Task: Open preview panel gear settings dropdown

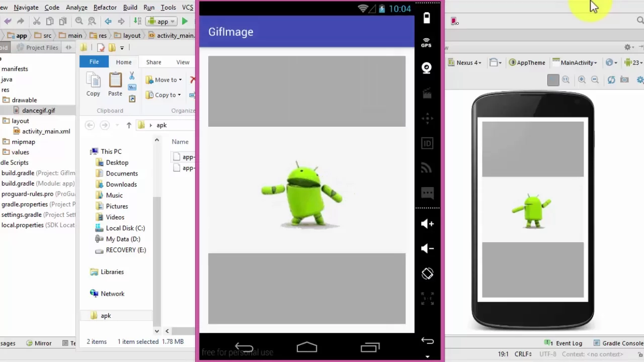Action: tap(629, 47)
